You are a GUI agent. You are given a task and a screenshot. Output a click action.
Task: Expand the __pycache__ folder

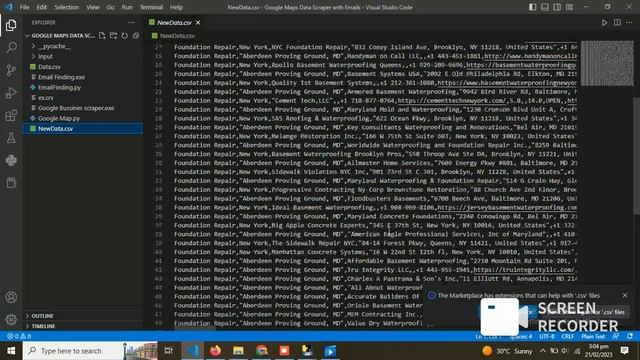(x=83, y=46)
